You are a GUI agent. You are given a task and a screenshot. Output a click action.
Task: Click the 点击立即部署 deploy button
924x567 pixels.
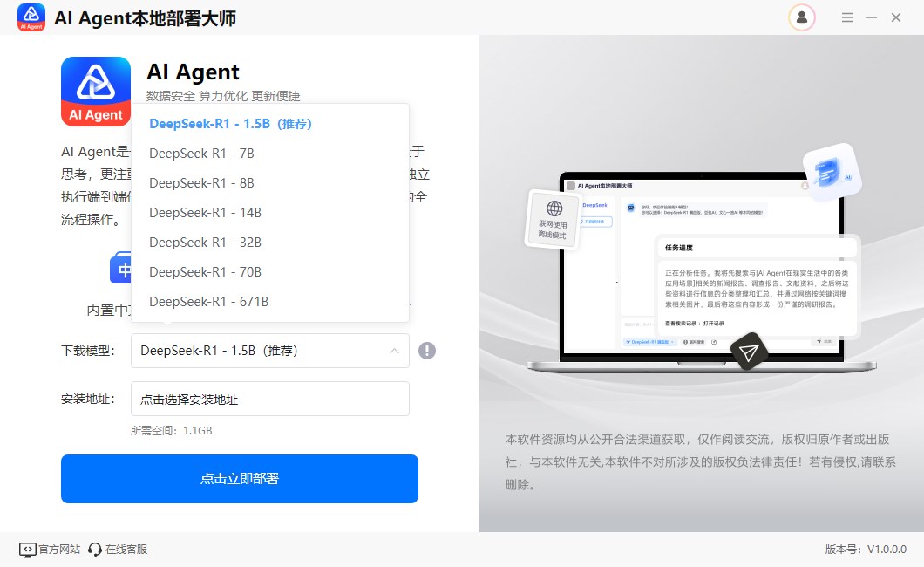coord(239,479)
